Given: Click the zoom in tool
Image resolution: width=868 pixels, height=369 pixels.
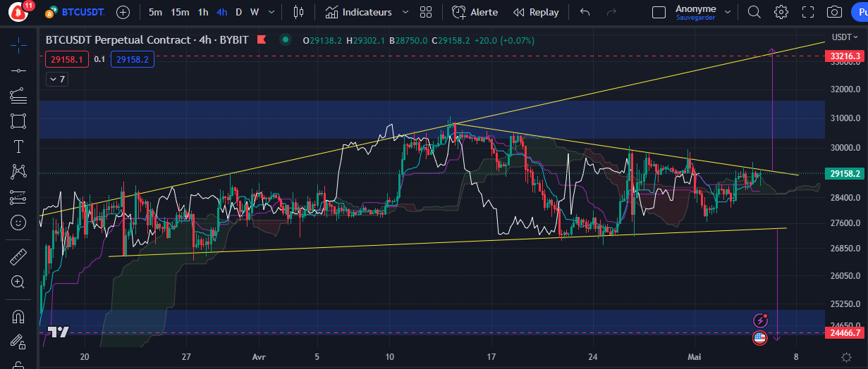Looking at the screenshot, I should pyautogui.click(x=19, y=282).
